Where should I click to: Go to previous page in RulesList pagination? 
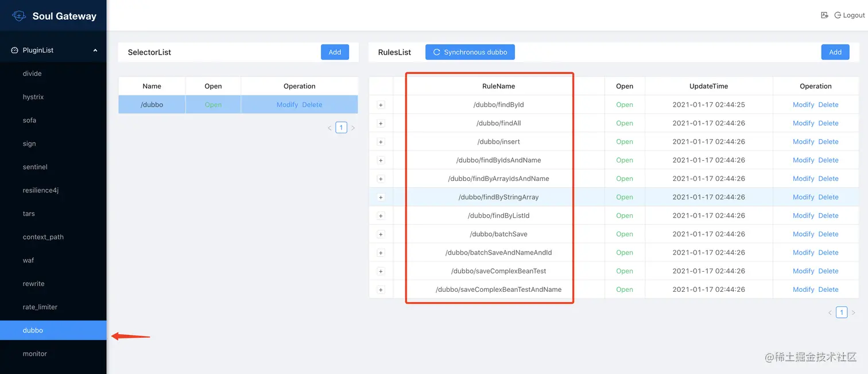point(830,313)
